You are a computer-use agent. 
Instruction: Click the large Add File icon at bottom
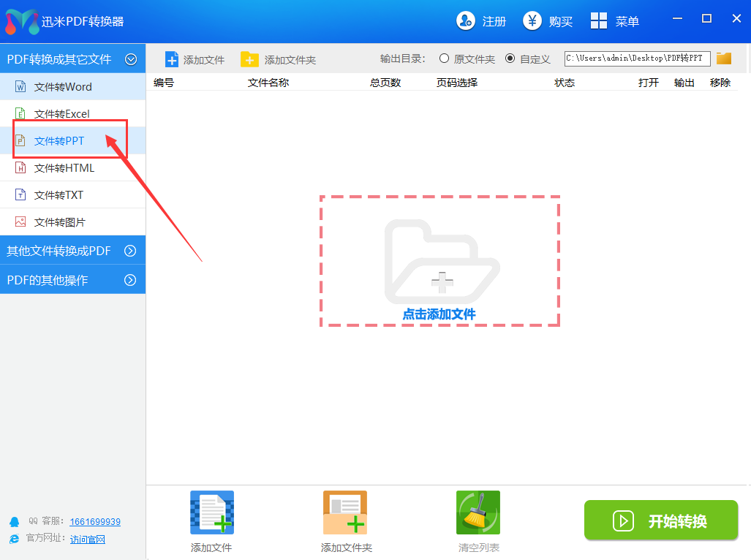pyautogui.click(x=212, y=512)
